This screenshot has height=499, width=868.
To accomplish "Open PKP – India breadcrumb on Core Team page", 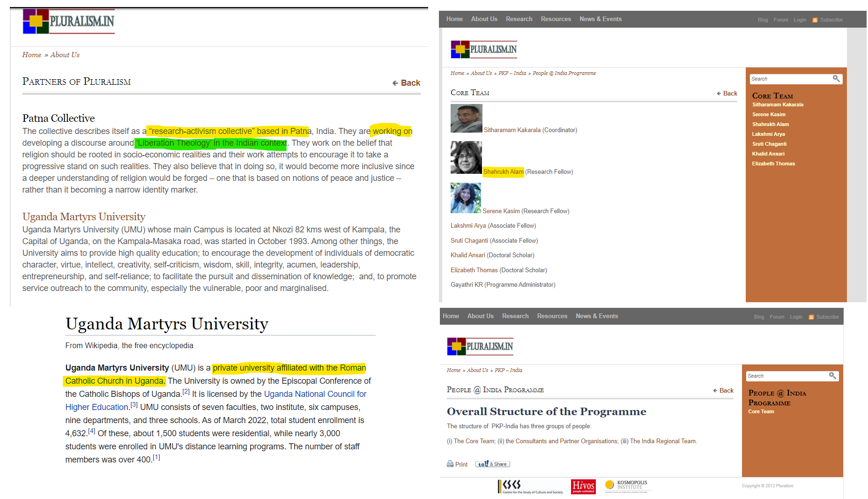I will click(512, 73).
